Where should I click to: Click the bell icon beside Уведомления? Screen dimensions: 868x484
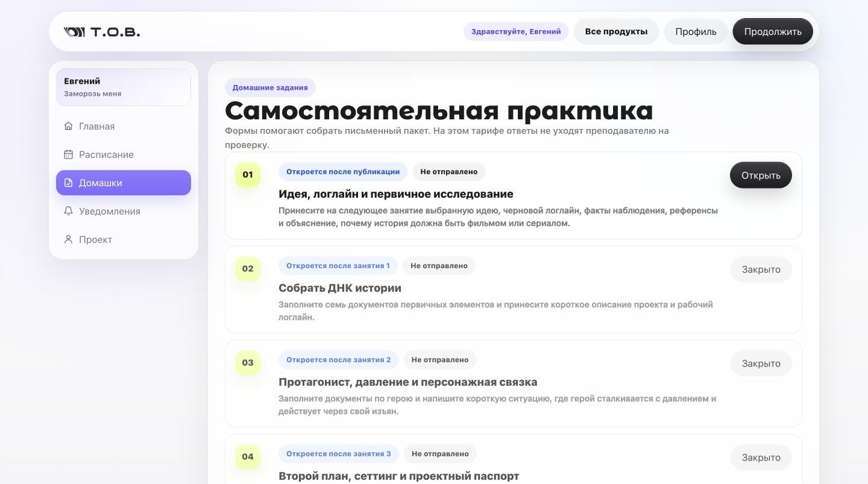(x=68, y=211)
